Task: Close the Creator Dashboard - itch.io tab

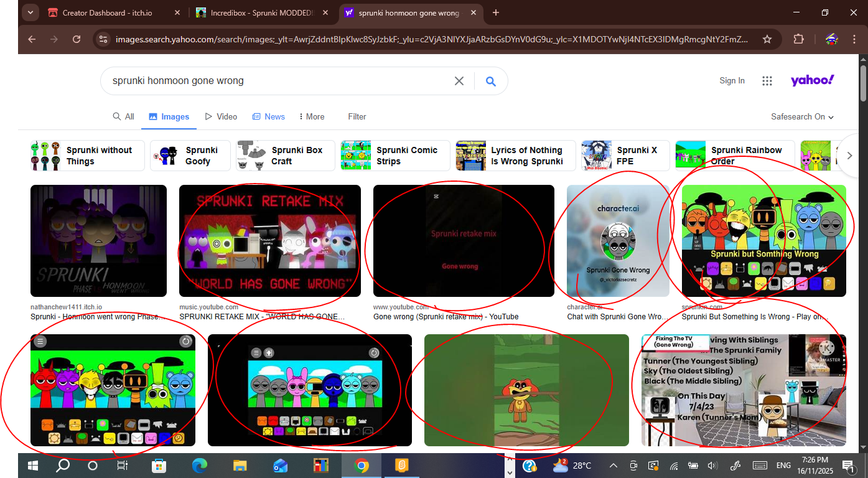Action: 177,12
